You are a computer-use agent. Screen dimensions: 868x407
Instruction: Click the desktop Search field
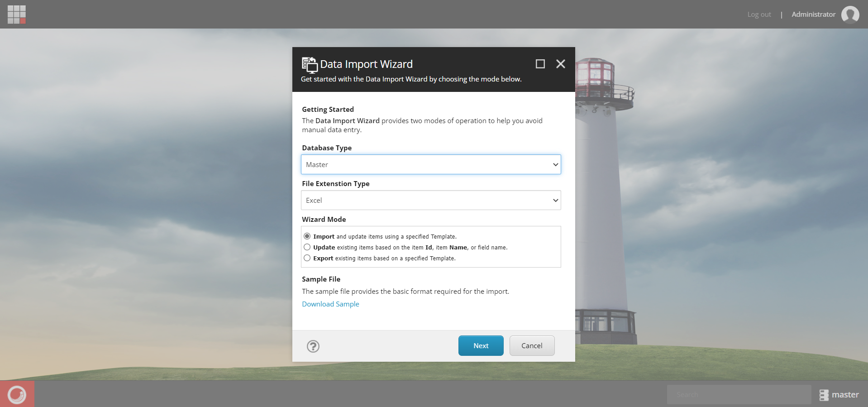pos(739,395)
